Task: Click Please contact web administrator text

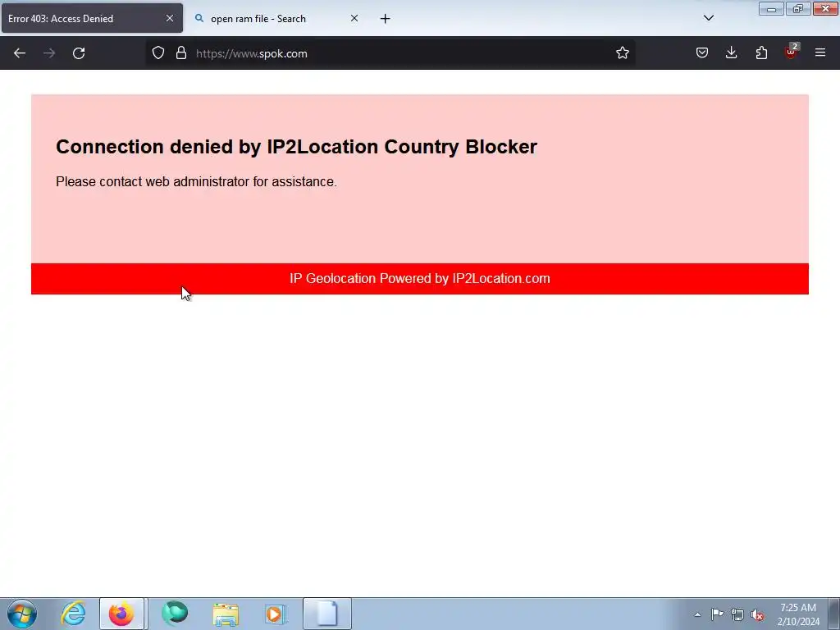Action: (196, 181)
